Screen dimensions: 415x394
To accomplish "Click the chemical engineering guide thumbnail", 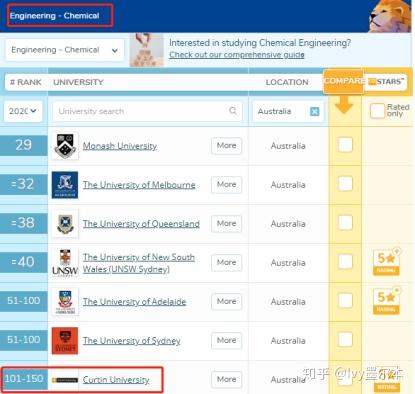I will point(146,50).
